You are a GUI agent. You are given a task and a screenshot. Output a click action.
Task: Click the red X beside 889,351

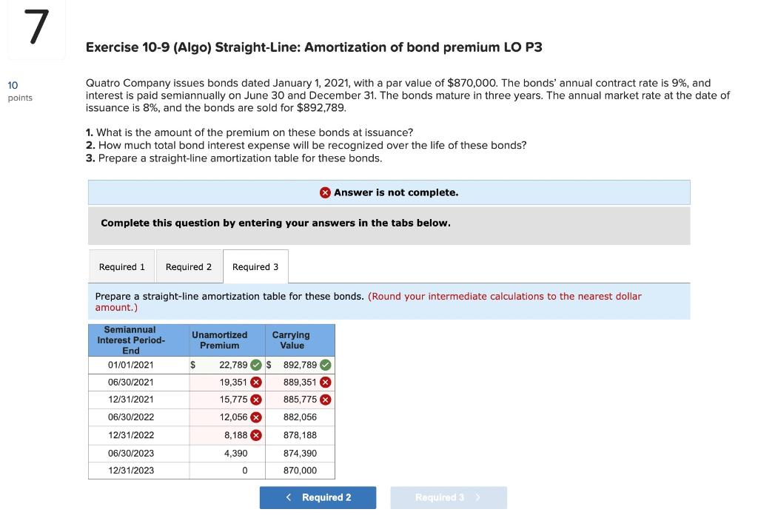(326, 382)
